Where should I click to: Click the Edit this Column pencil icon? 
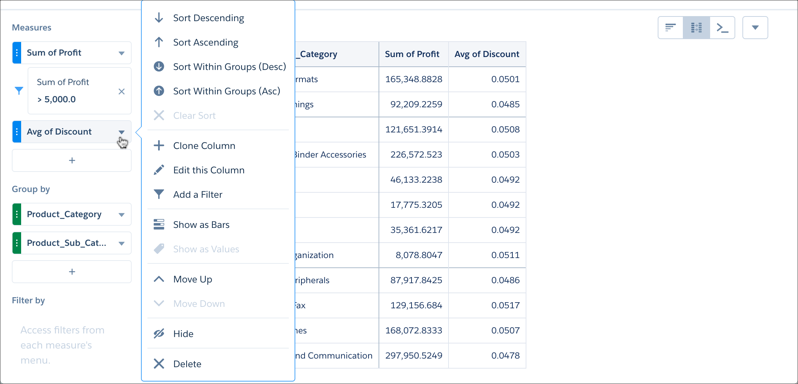tap(159, 170)
